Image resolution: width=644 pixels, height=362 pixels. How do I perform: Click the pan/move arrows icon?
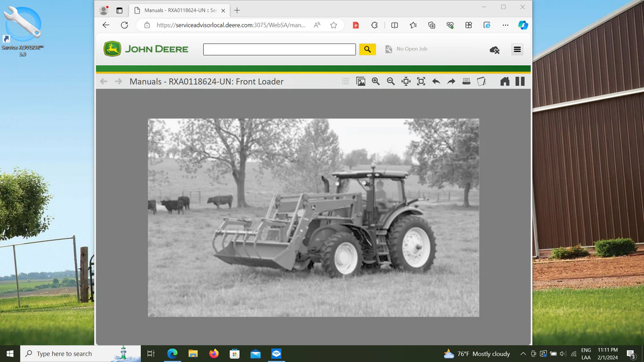pyautogui.click(x=406, y=81)
